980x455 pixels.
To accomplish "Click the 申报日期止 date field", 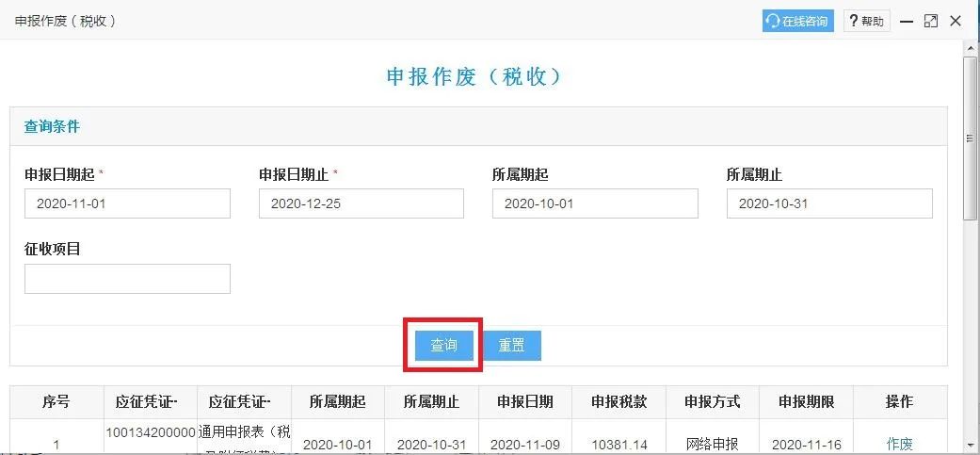I will [x=361, y=203].
